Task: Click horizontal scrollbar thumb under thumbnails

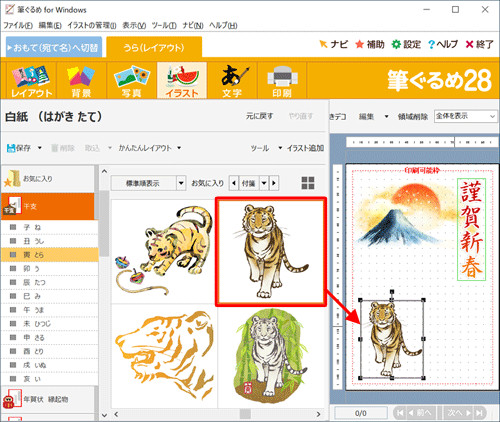Action: 245,414
